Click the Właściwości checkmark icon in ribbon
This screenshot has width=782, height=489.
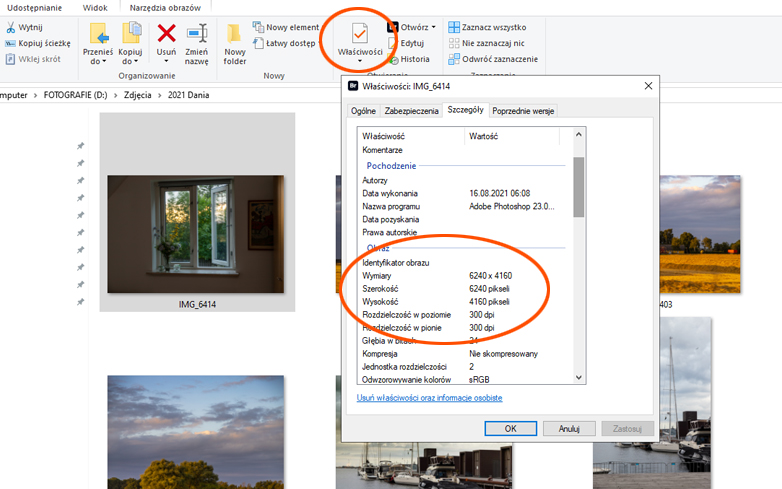pyautogui.click(x=359, y=32)
